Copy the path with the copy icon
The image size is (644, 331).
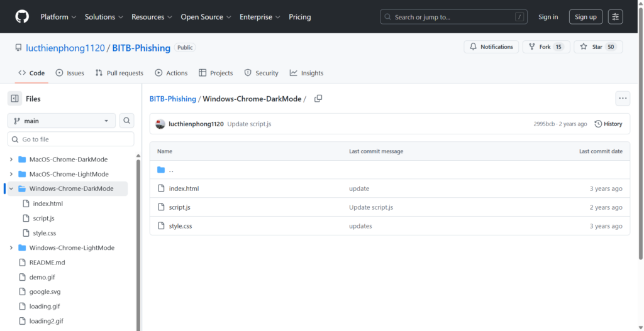pos(318,99)
